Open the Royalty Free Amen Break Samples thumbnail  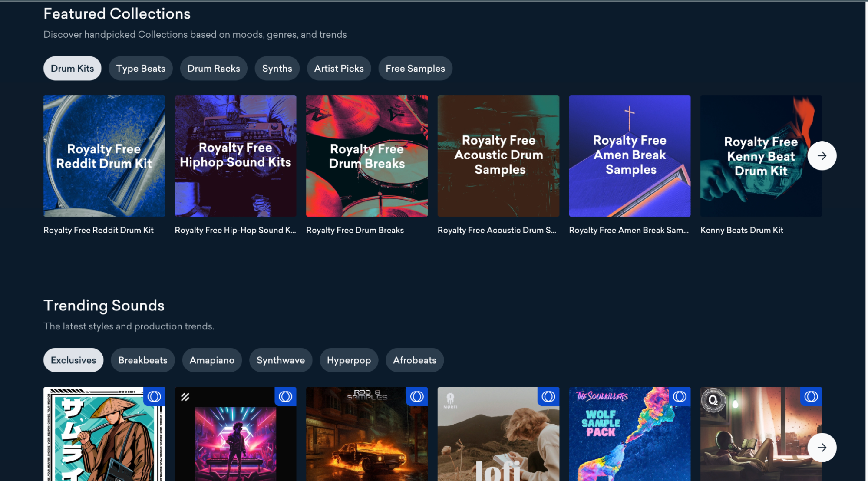(x=629, y=155)
